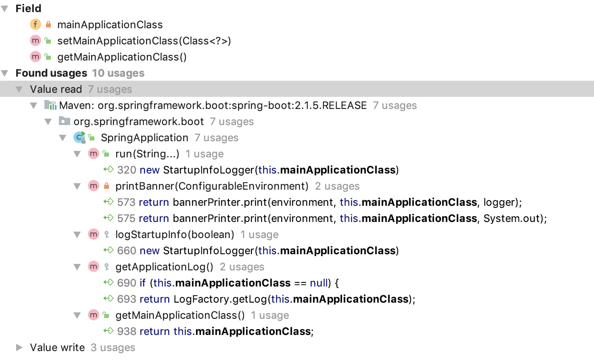Click the field icon beside mainApplicationClass
The height and width of the screenshot is (364, 594).
[36, 25]
